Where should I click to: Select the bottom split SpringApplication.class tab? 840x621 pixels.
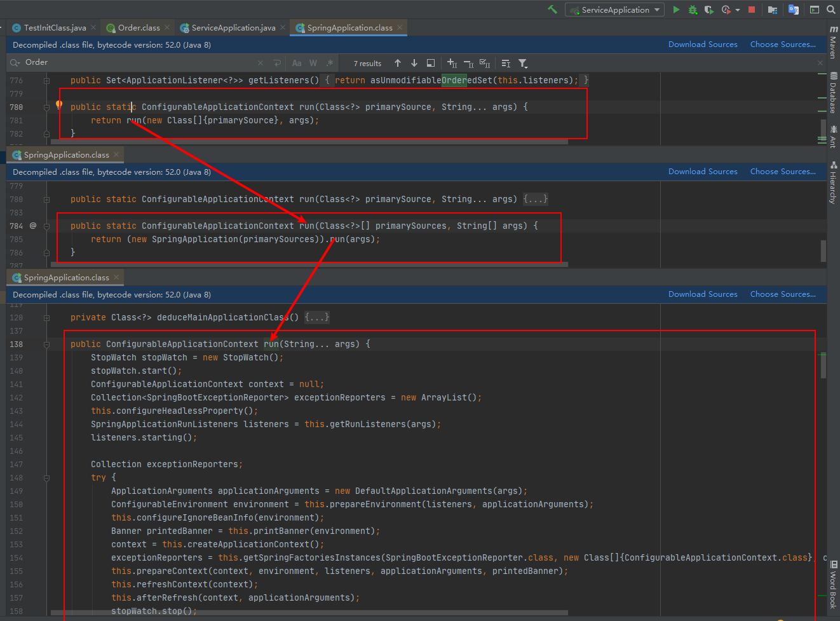66,278
